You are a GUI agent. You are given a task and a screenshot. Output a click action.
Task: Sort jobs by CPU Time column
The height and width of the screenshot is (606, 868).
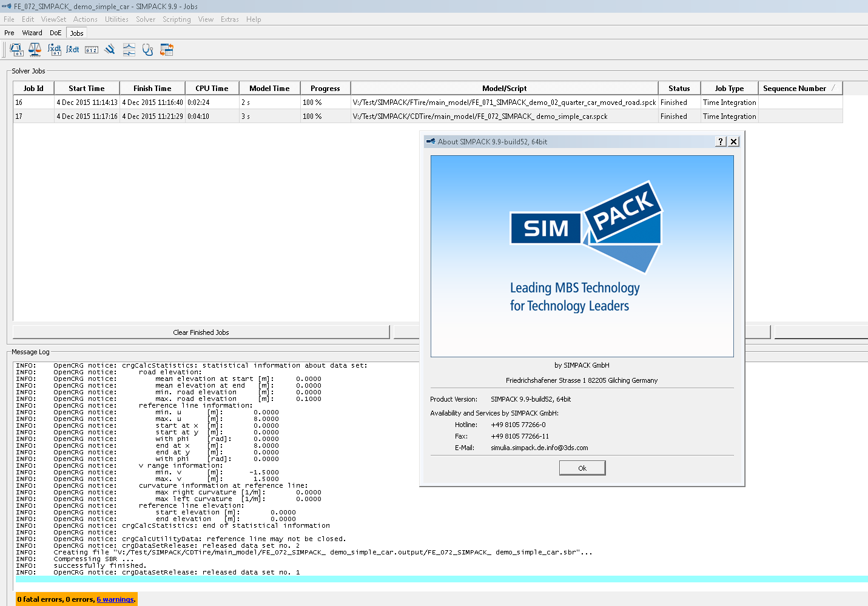tap(212, 88)
